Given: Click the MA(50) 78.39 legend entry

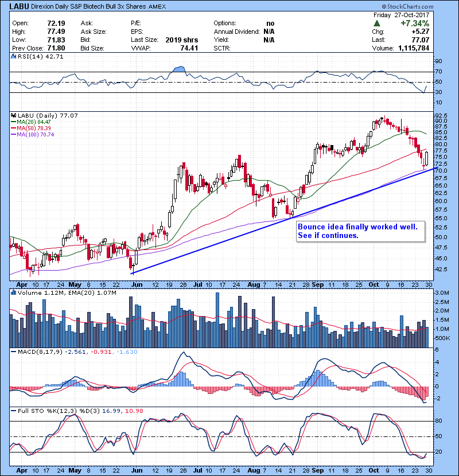Looking at the screenshot, I should point(30,128).
